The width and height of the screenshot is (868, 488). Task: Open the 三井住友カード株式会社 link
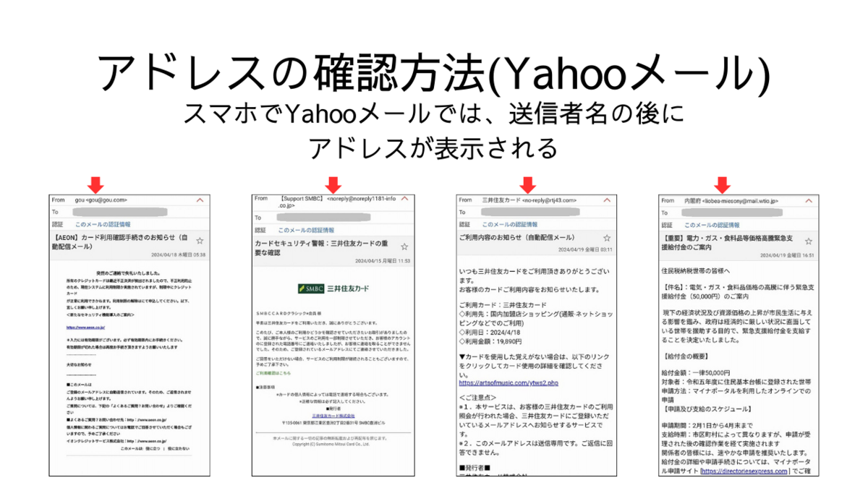click(x=333, y=416)
